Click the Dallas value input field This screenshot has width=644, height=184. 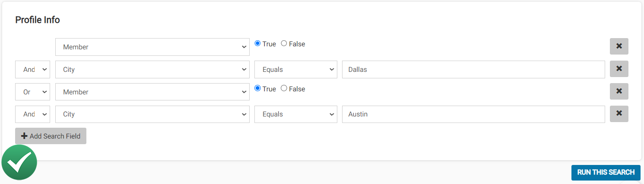473,69
